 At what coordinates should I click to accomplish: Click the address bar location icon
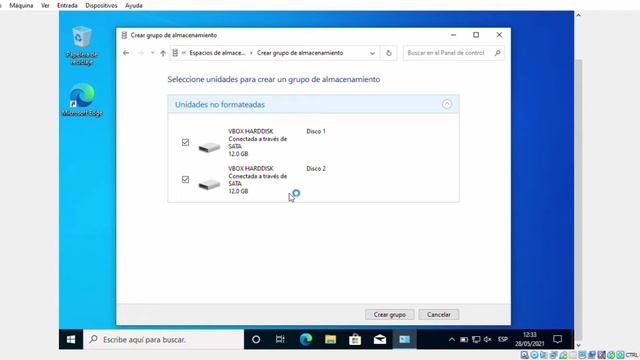[x=175, y=53]
